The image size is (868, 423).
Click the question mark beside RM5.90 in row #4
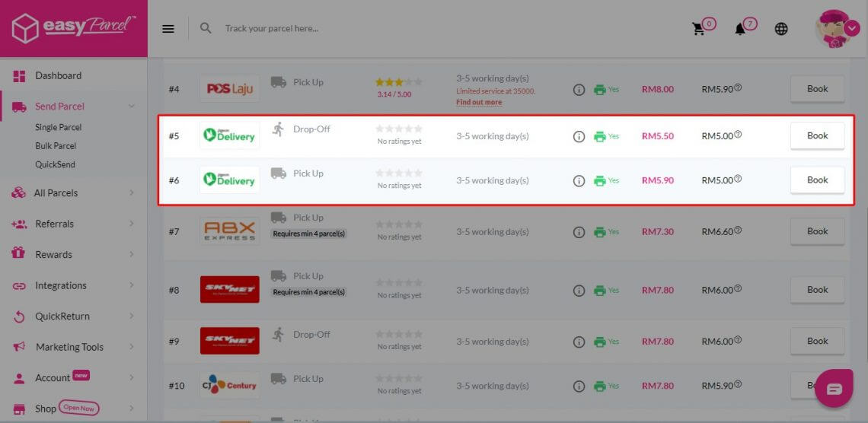(738, 88)
